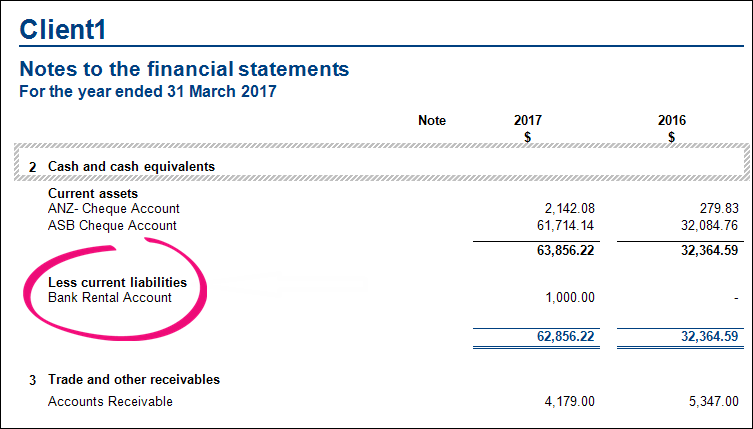Select the 2017 column header
Viewport: 753px width, 429px height.
point(527,121)
